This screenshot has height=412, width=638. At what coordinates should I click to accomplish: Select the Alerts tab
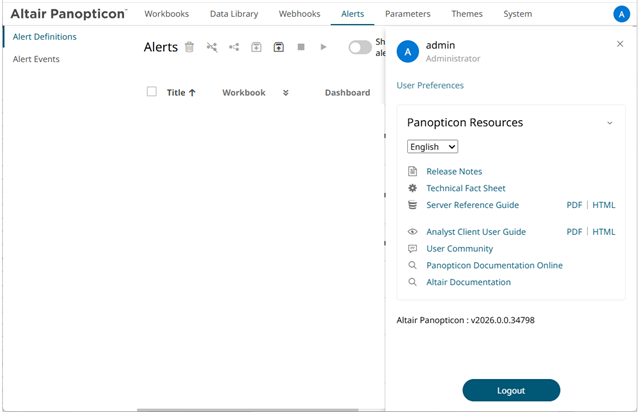352,14
